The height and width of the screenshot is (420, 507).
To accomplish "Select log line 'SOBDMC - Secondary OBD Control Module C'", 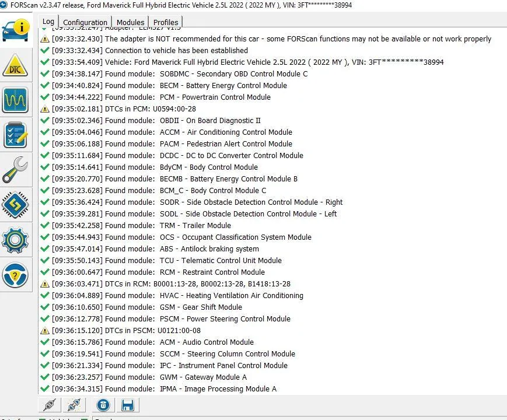I will click(x=180, y=73).
